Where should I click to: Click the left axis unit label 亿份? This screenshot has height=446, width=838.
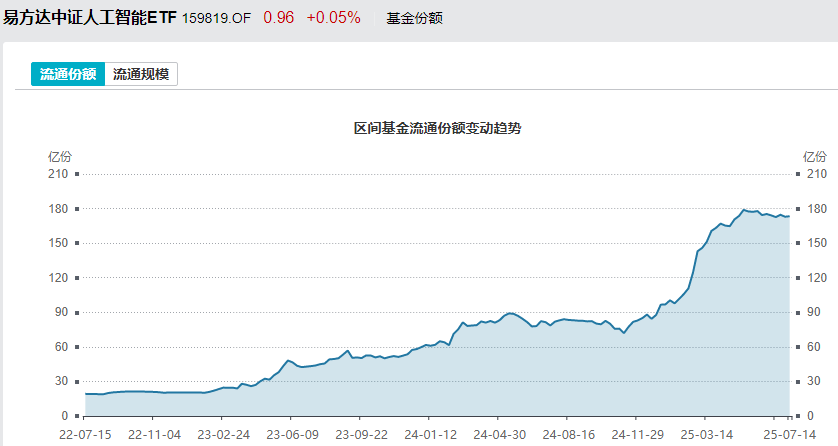click(x=59, y=157)
